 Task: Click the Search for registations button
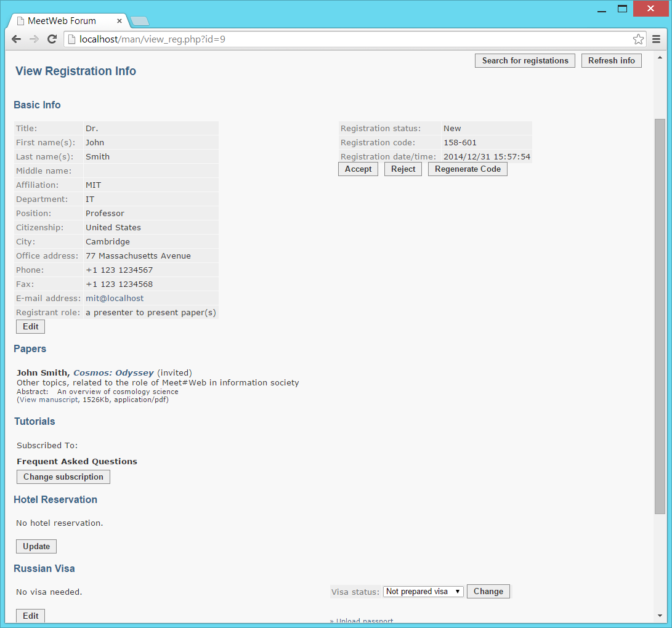525,60
